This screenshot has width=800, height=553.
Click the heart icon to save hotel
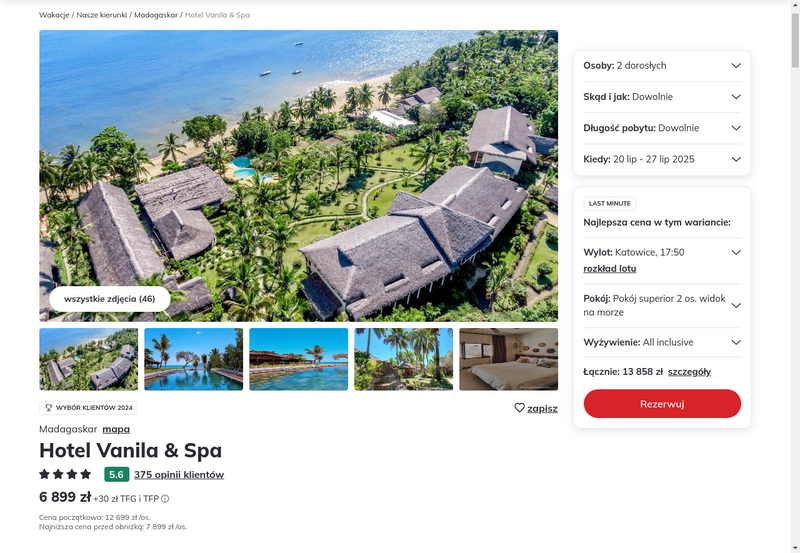519,408
